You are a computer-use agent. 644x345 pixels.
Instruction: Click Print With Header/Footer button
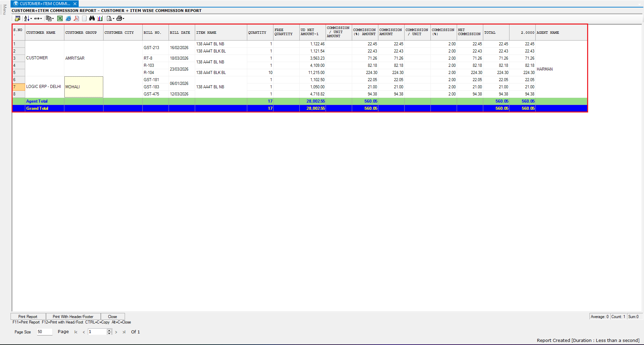[73, 316]
